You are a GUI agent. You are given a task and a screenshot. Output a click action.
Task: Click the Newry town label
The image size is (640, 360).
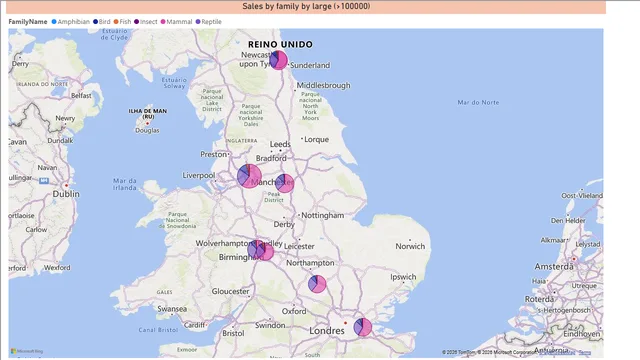coord(65,118)
